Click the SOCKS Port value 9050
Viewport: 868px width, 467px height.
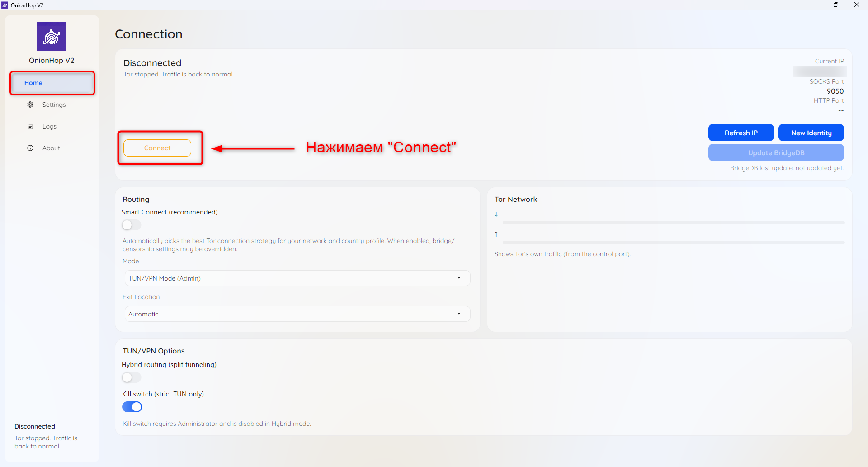835,91
